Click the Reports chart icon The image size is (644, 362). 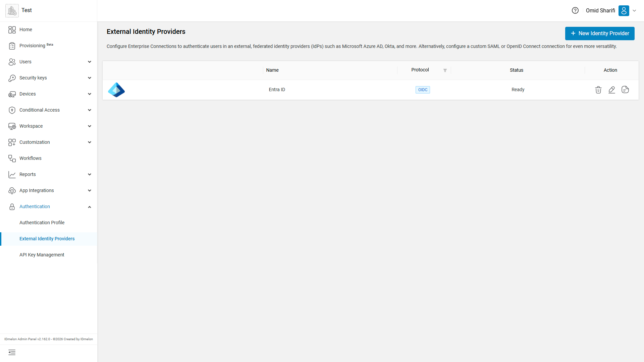click(x=12, y=175)
